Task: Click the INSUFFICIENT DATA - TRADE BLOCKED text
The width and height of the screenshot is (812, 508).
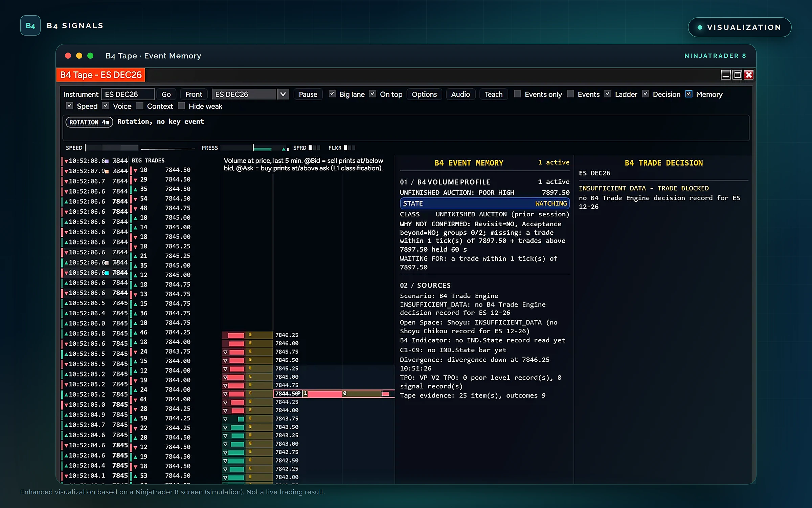Action: pos(644,188)
